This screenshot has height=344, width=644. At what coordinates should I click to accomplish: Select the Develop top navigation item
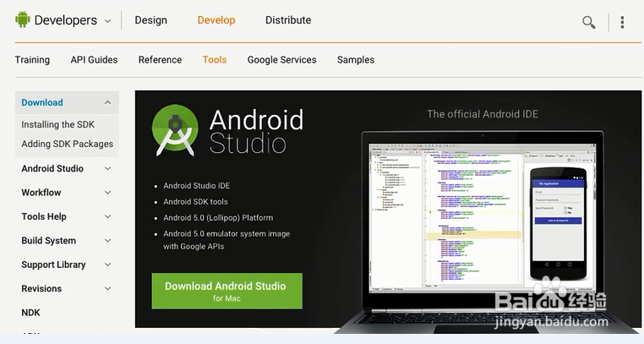point(216,20)
